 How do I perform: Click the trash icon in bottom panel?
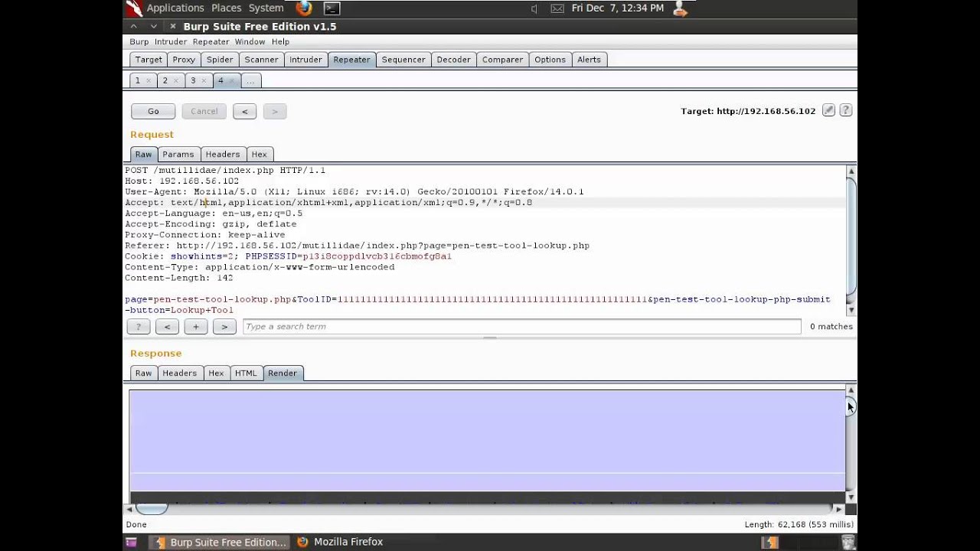click(x=848, y=542)
